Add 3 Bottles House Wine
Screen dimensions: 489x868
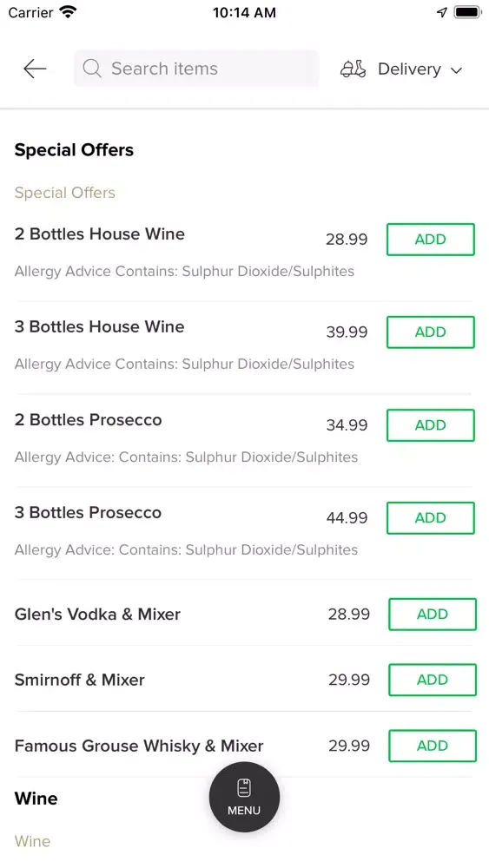click(430, 332)
